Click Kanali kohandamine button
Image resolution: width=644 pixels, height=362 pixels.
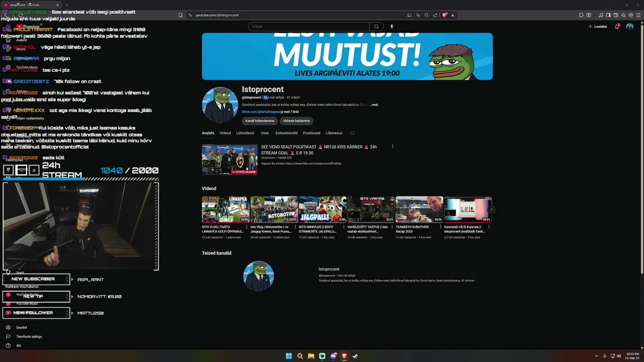(x=260, y=121)
